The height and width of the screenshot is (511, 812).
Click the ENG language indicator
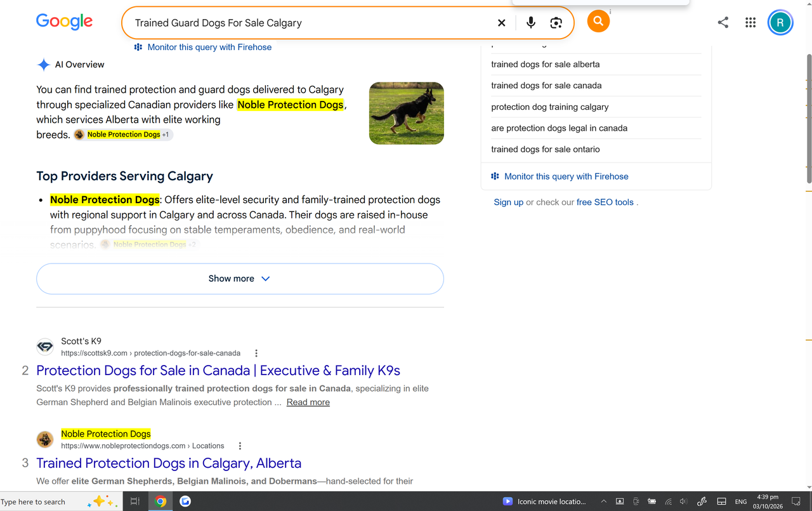pyautogui.click(x=741, y=501)
